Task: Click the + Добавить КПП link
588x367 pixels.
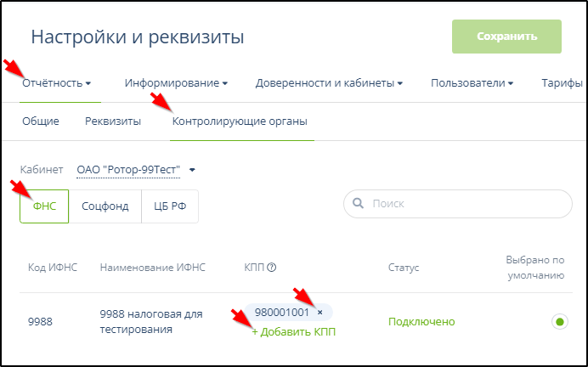Action: [293, 331]
